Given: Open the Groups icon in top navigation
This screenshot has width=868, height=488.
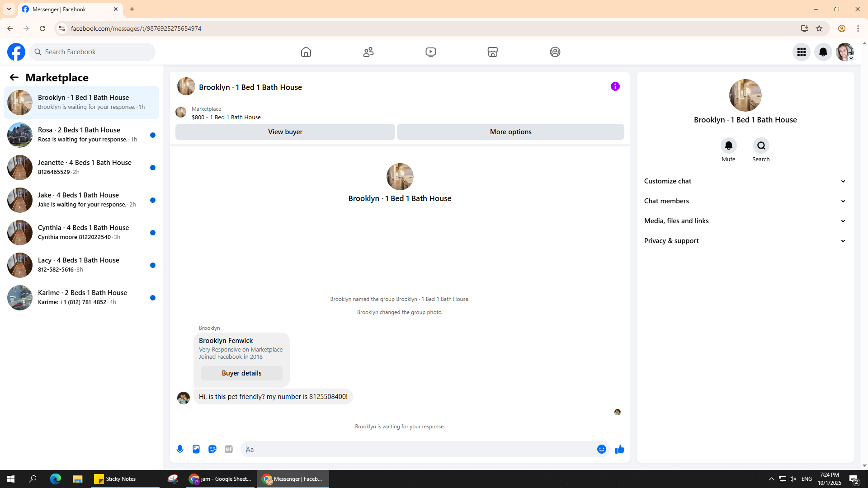Looking at the screenshot, I should pyautogui.click(x=555, y=52).
